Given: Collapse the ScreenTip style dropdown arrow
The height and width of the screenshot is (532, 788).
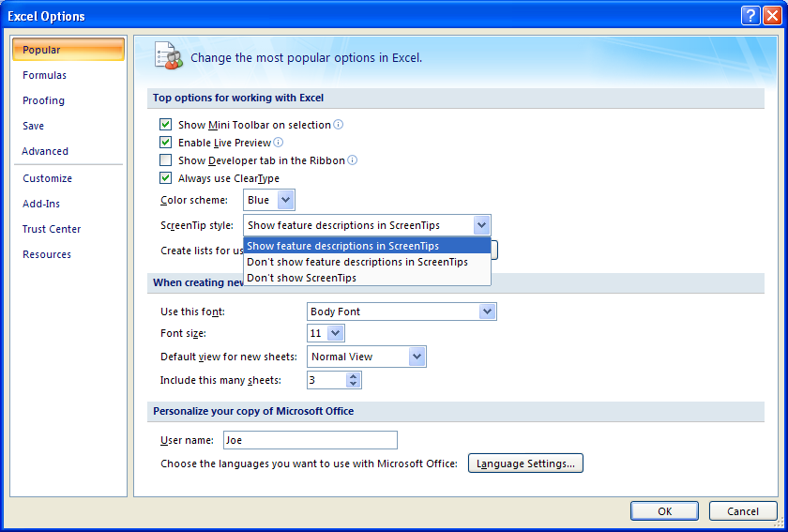Looking at the screenshot, I should point(481,225).
